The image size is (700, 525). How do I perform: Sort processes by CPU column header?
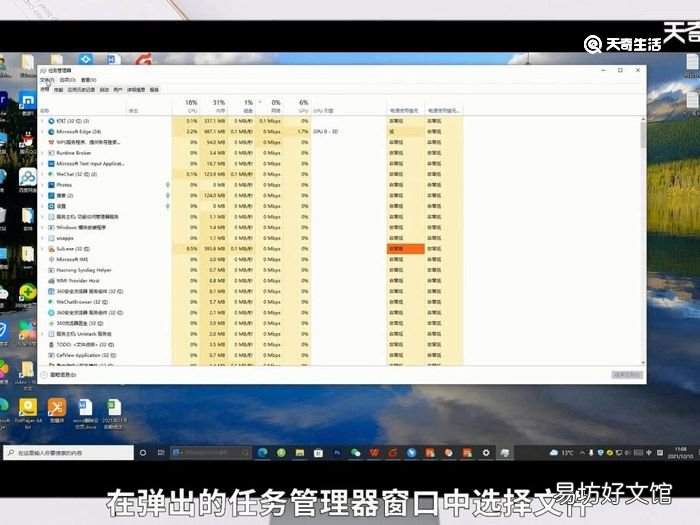tap(186, 106)
